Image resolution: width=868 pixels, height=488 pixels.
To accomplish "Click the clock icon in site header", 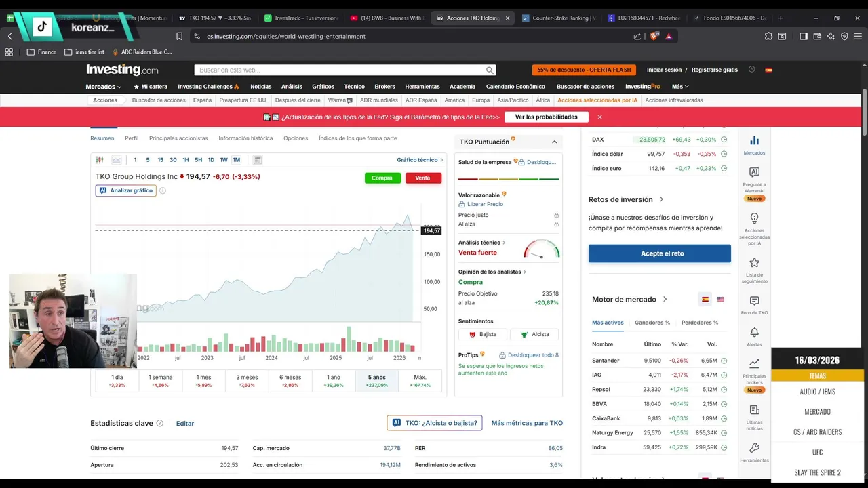I will (x=751, y=70).
